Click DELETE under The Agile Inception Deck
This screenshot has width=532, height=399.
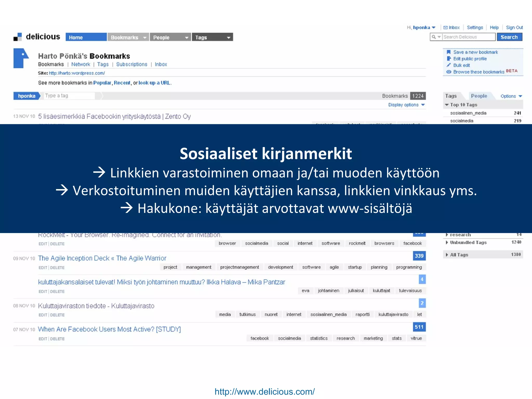pos(57,268)
